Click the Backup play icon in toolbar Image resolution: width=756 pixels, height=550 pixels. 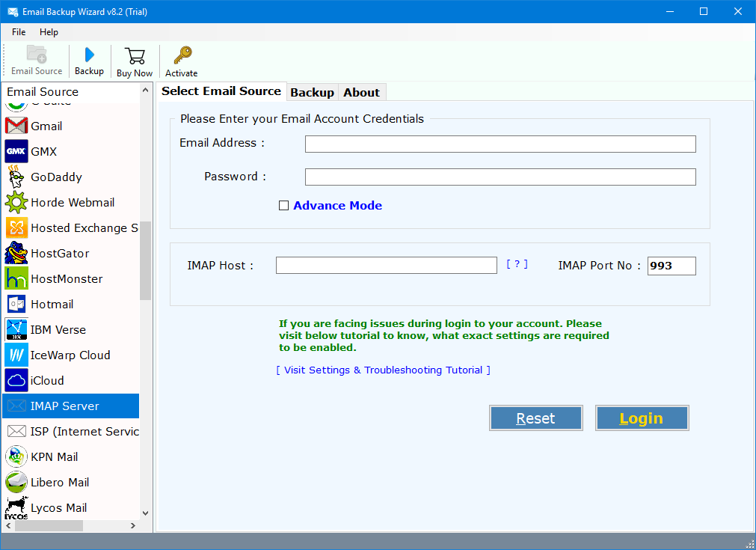click(x=89, y=55)
